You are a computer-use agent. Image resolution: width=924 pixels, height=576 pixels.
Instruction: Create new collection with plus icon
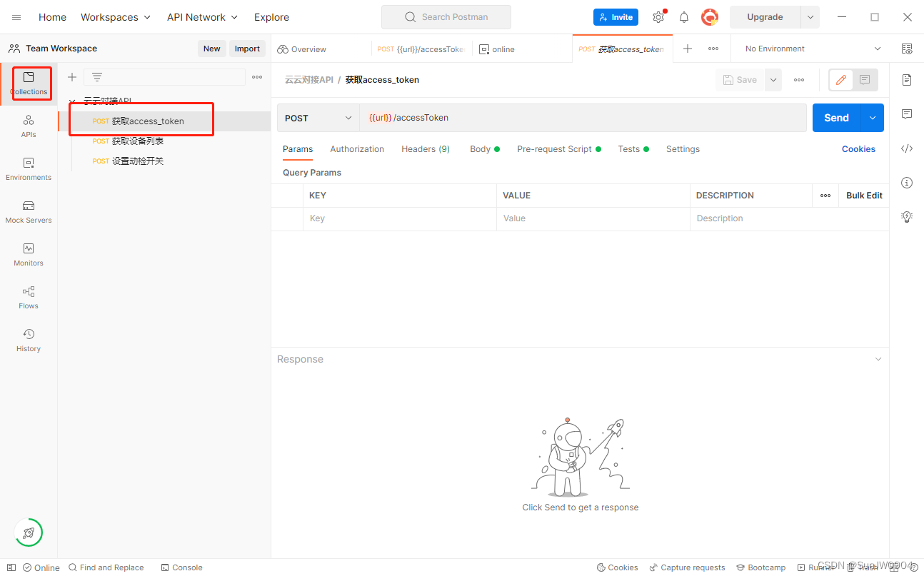72,77
